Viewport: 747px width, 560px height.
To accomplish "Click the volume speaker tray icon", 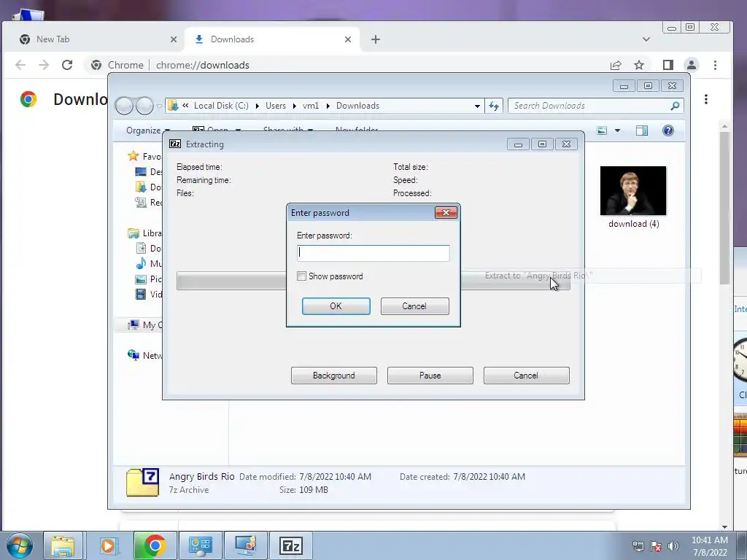I will tap(673, 546).
